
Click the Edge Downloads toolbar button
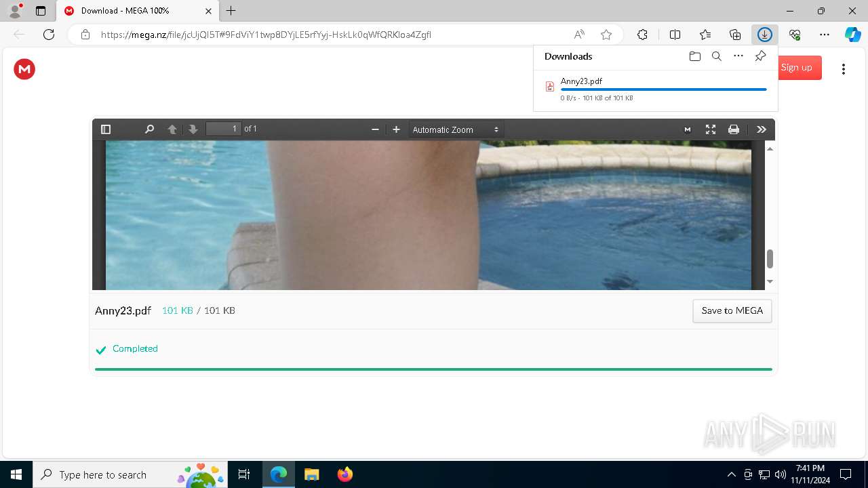click(x=764, y=35)
